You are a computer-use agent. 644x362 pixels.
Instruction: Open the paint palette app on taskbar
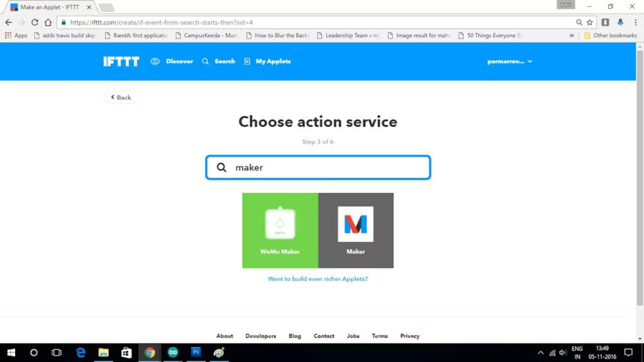pos(219,353)
